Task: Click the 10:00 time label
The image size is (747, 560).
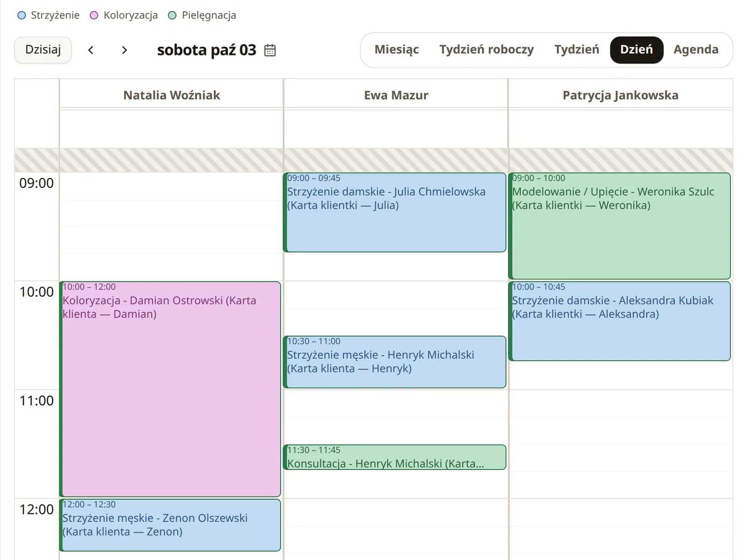Action: (x=36, y=292)
